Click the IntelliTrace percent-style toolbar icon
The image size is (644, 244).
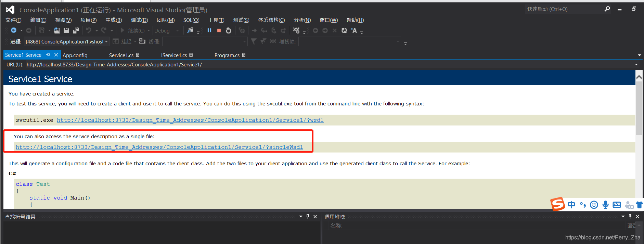[x=296, y=30]
